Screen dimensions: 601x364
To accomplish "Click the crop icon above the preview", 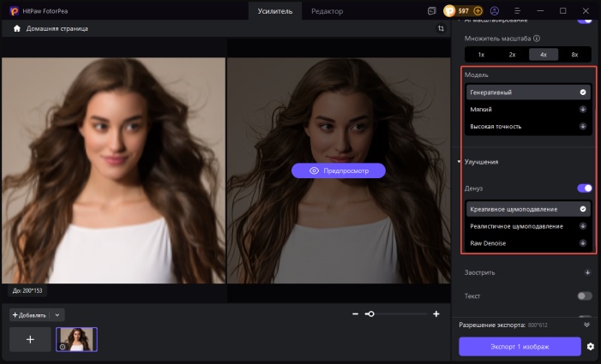I will (440, 28).
